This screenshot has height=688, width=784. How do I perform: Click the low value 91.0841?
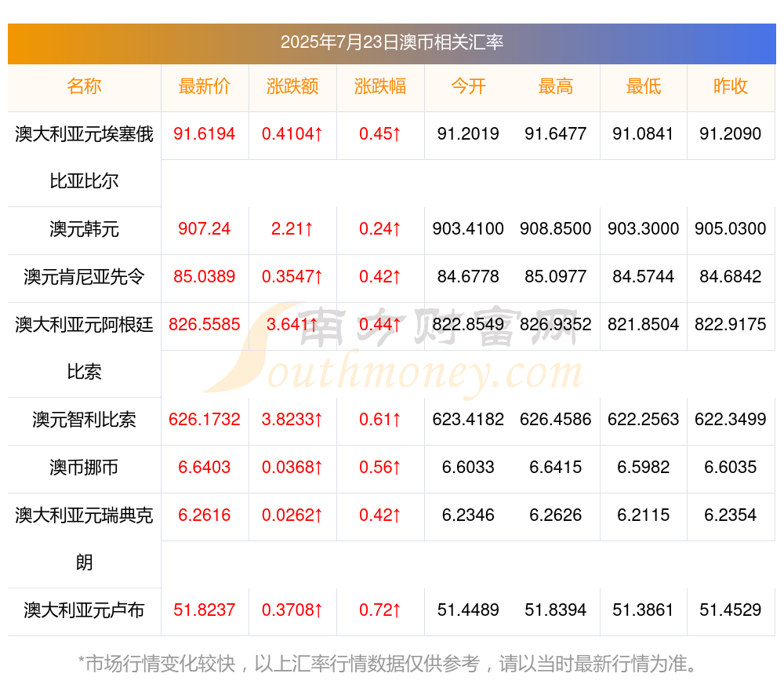pyautogui.click(x=644, y=134)
